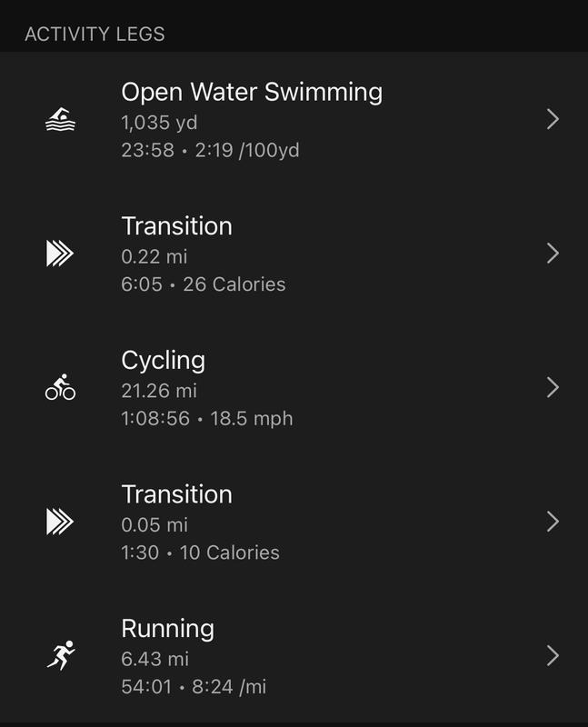Expand the Cycling leg via its chevron arrow
This screenshot has height=727, width=588.
tap(552, 388)
